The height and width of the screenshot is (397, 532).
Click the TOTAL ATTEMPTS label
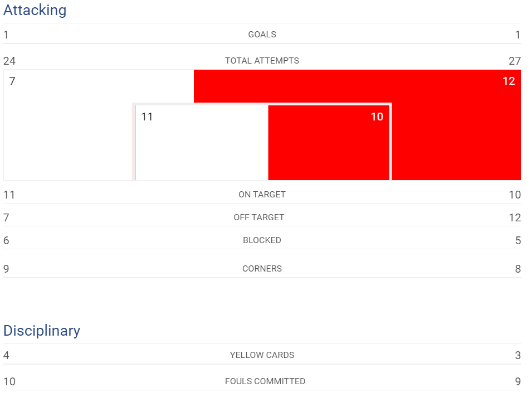(x=262, y=61)
